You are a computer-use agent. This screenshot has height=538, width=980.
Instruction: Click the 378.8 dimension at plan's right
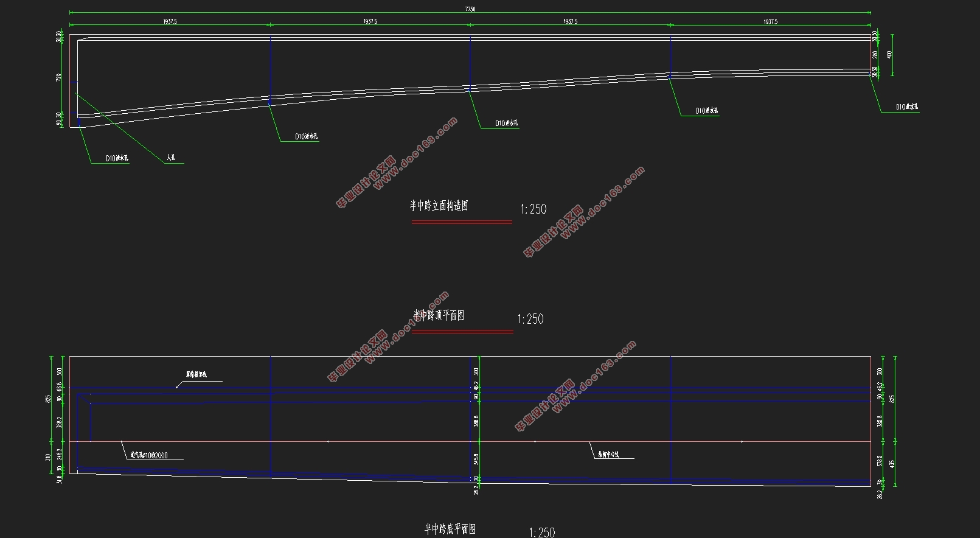point(880,461)
